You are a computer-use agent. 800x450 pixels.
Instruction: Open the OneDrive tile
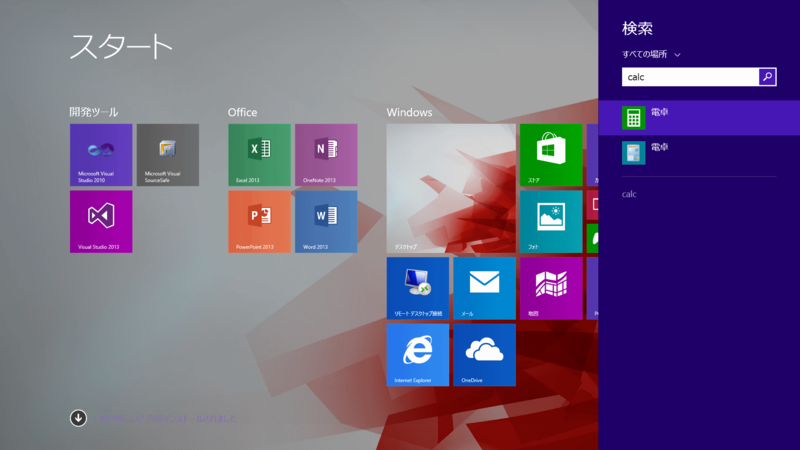click(x=484, y=355)
